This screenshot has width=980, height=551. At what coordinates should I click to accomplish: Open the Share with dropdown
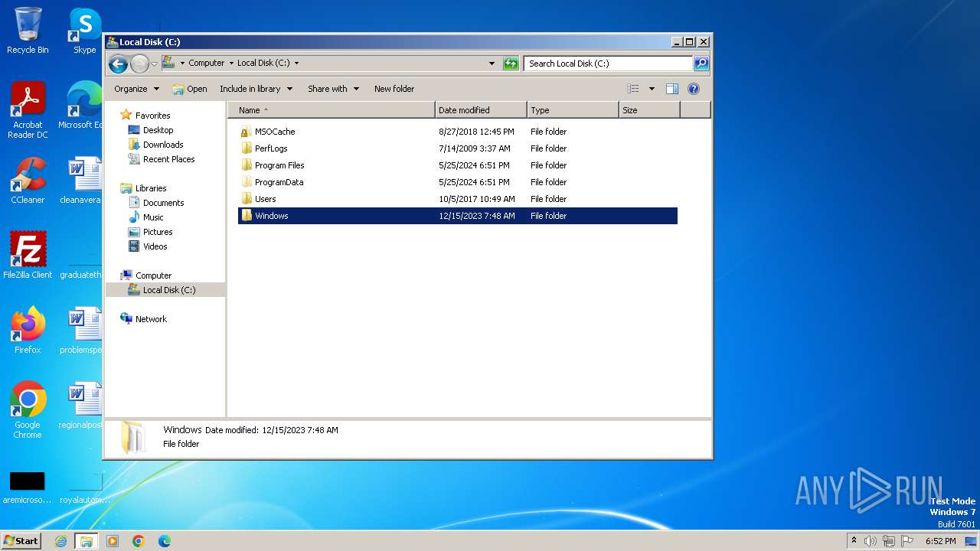coord(333,89)
